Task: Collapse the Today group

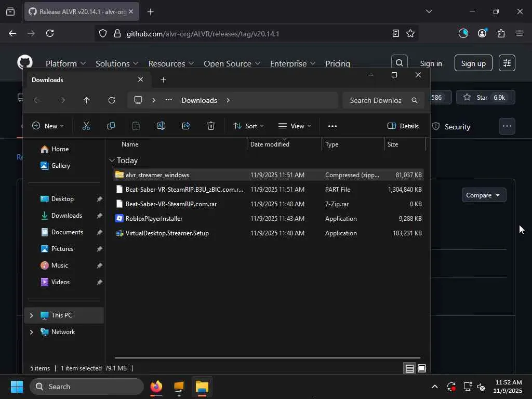Action: point(112,160)
